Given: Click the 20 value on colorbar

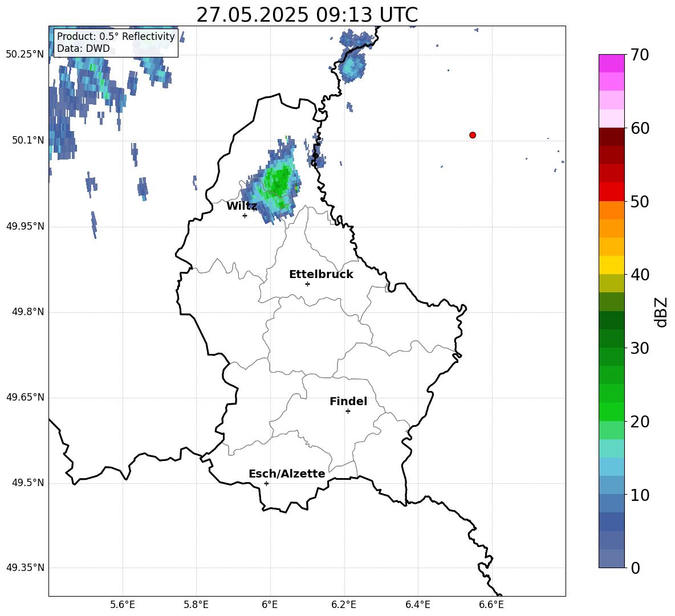Looking at the screenshot, I should (640, 422).
